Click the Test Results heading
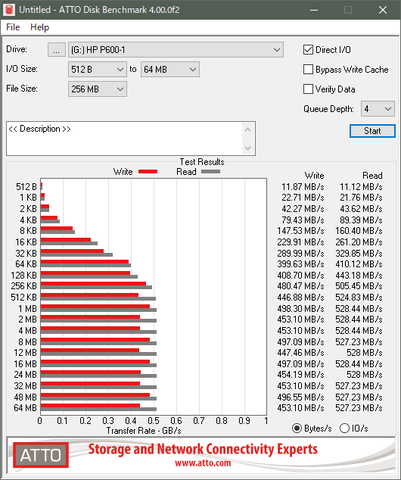401x480 pixels. click(202, 162)
